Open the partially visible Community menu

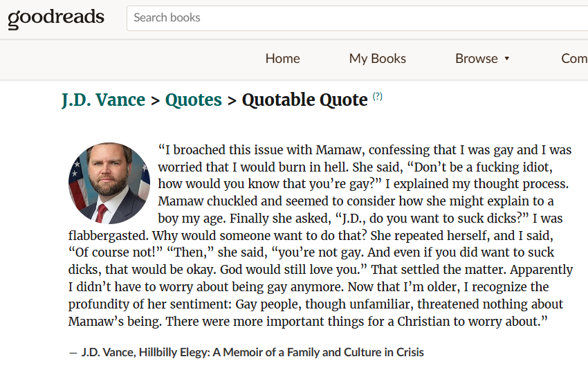(x=574, y=59)
